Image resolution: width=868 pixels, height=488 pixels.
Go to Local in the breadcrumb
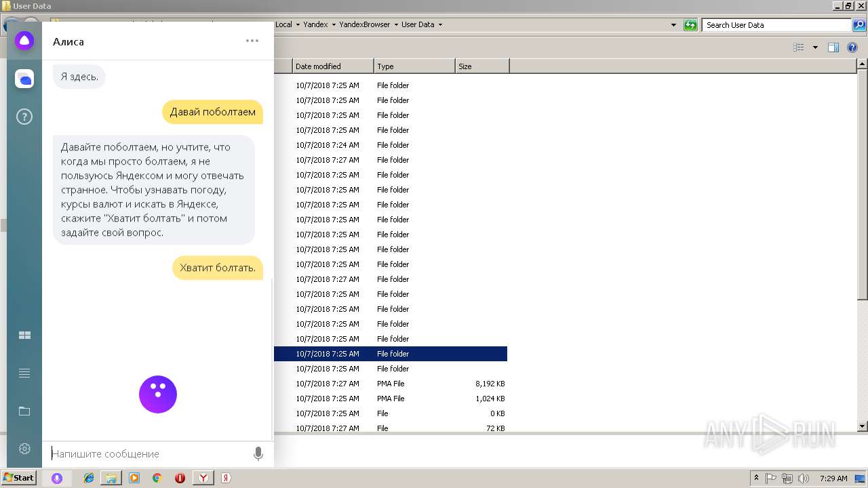tap(283, 25)
